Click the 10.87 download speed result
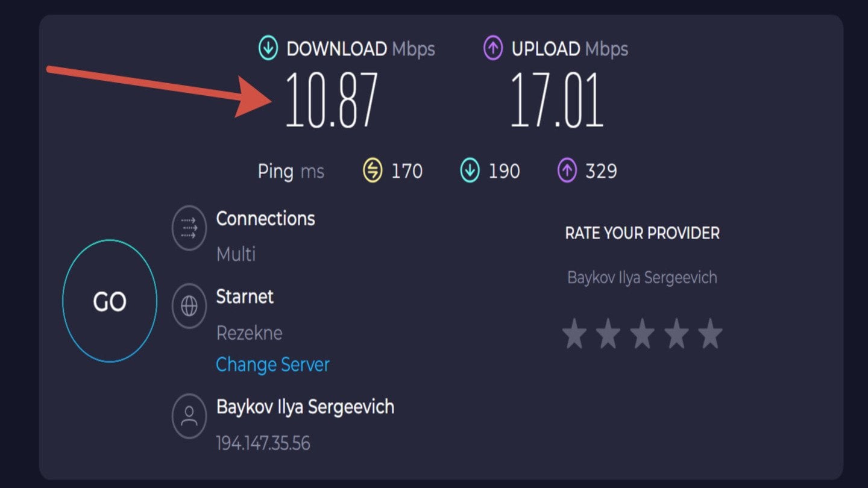 331,100
